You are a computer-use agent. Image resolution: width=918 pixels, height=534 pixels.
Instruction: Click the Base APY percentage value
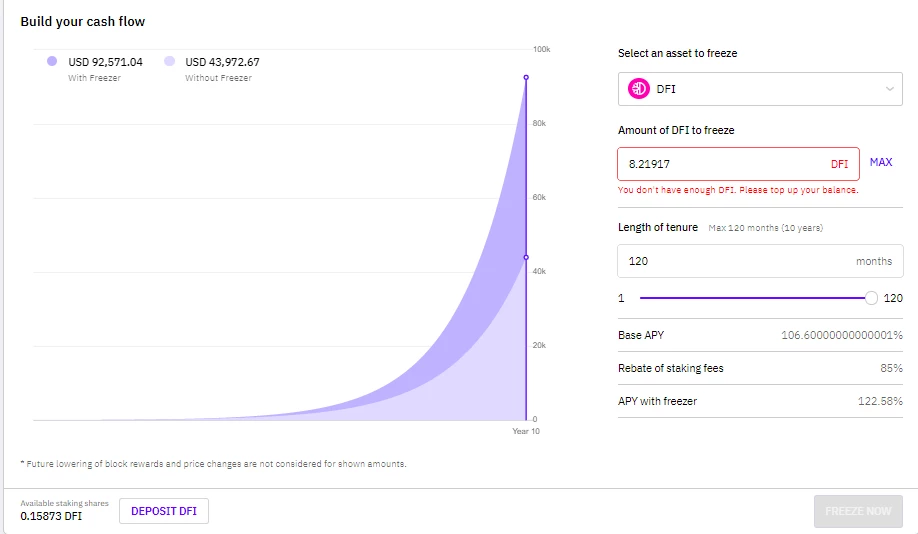click(841, 336)
